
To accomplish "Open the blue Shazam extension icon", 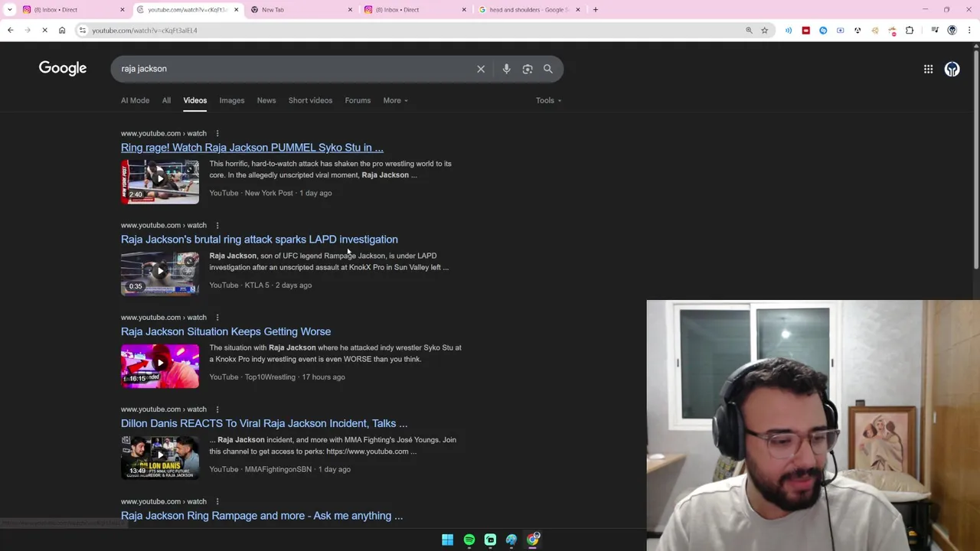I will point(823,30).
